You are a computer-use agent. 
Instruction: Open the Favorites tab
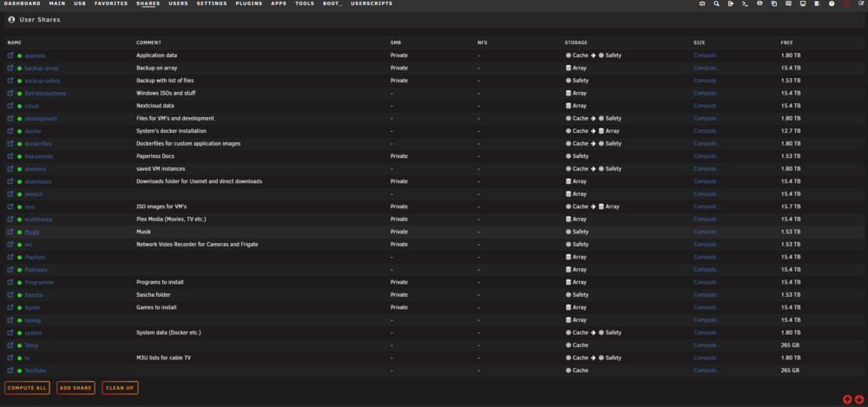(111, 3)
